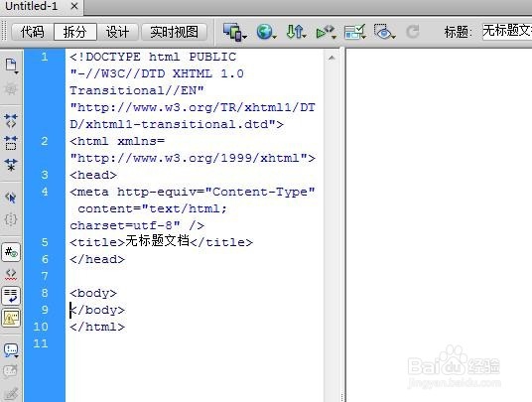The width and height of the screenshot is (532, 402).
Task: Click the Refresh Design View icon
Action: click(x=413, y=32)
